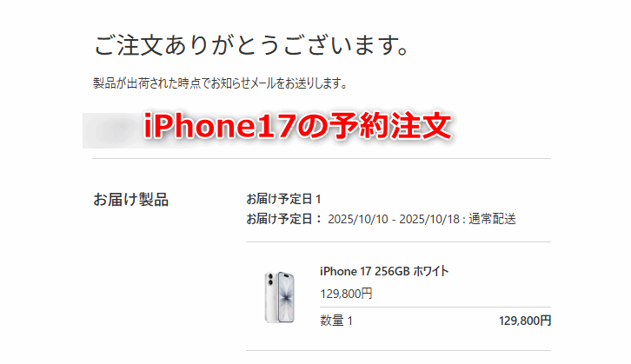Click the 通常配送 shipping method text

[492, 219]
